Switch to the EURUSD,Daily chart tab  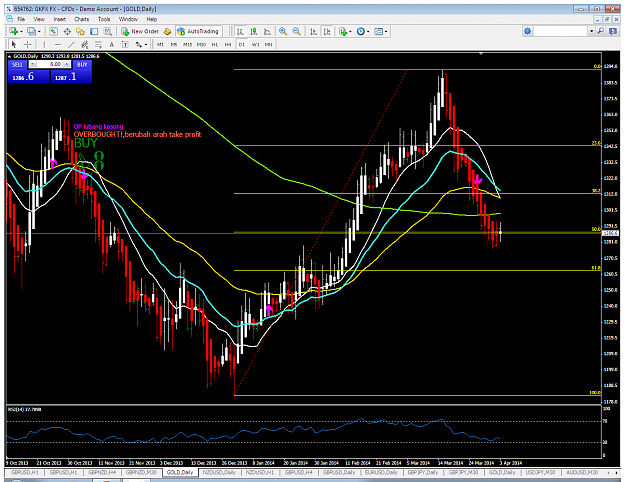click(x=381, y=472)
